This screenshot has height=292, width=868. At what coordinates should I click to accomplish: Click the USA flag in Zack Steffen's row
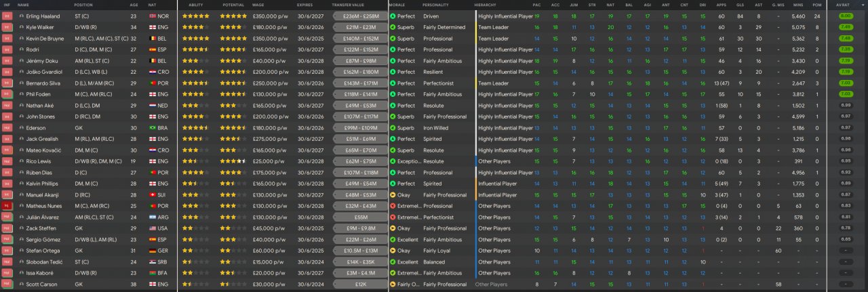coord(152,228)
